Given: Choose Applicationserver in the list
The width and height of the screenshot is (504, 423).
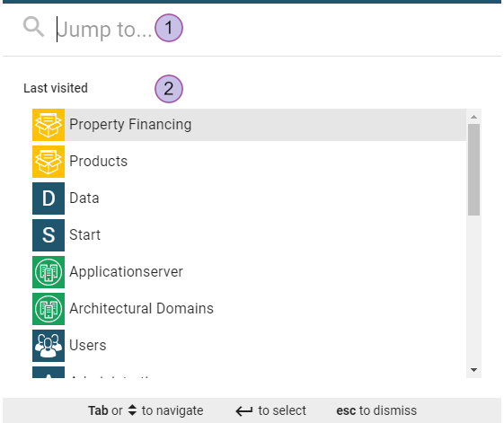Looking at the screenshot, I should tap(249, 272).
